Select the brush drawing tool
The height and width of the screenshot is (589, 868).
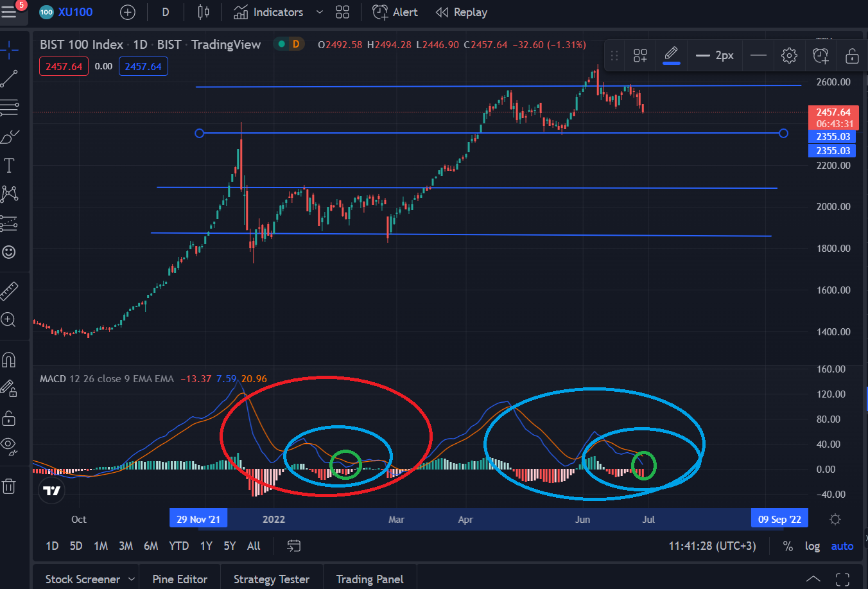point(10,137)
